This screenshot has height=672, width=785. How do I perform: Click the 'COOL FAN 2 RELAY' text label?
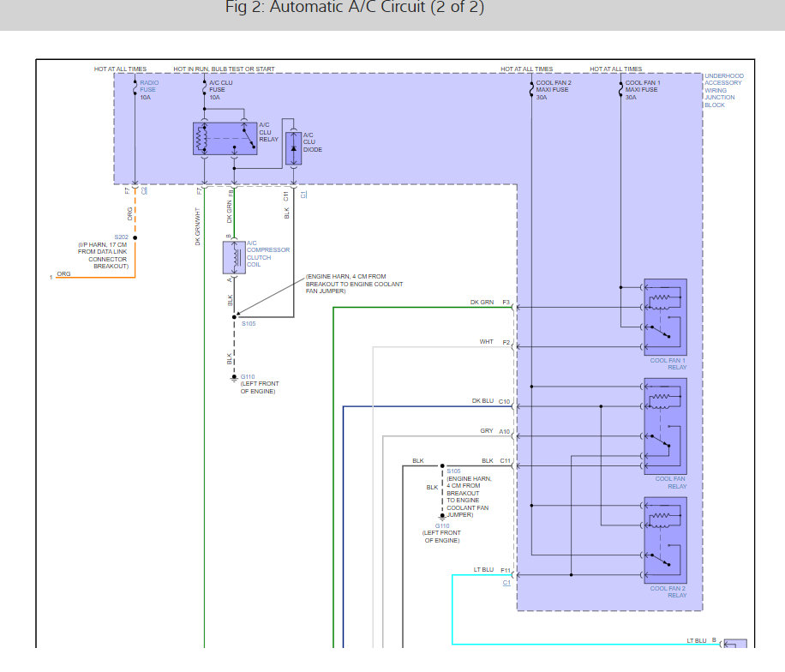click(x=668, y=592)
